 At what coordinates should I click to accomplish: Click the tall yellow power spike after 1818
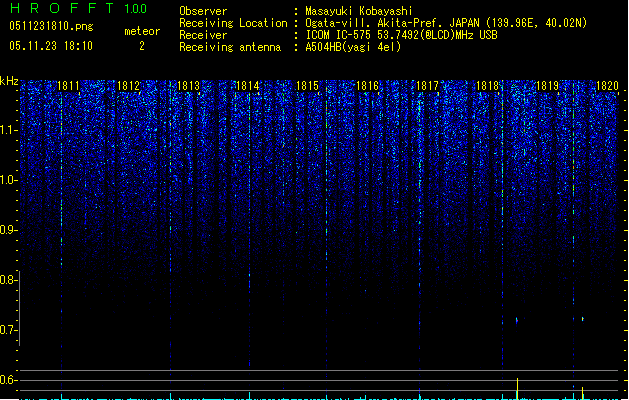click(x=517, y=388)
